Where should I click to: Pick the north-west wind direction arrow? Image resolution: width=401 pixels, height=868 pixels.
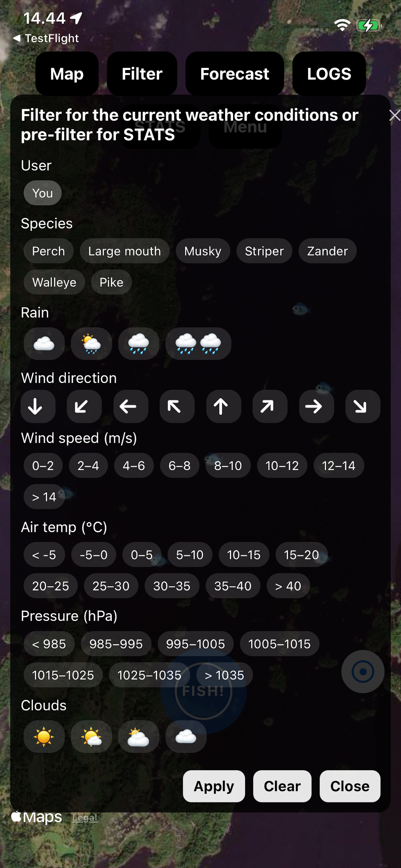(177, 406)
